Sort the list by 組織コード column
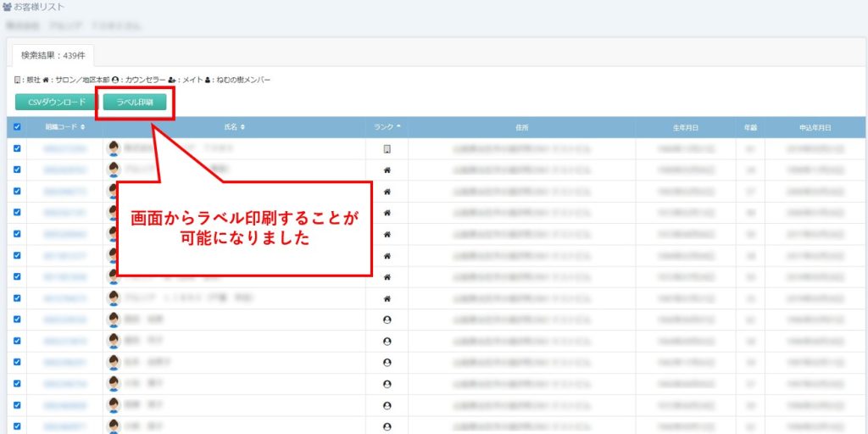Viewport: 868px width, 434px height. click(x=65, y=127)
